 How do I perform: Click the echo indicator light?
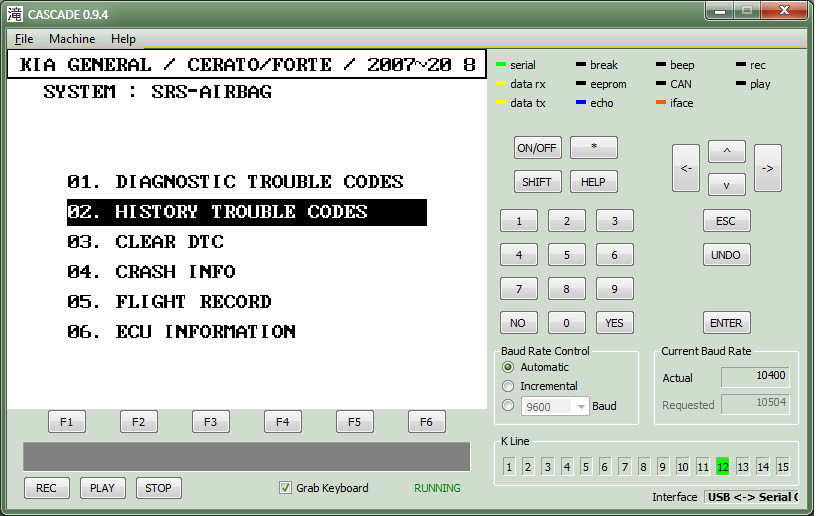[x=581, y=103]
